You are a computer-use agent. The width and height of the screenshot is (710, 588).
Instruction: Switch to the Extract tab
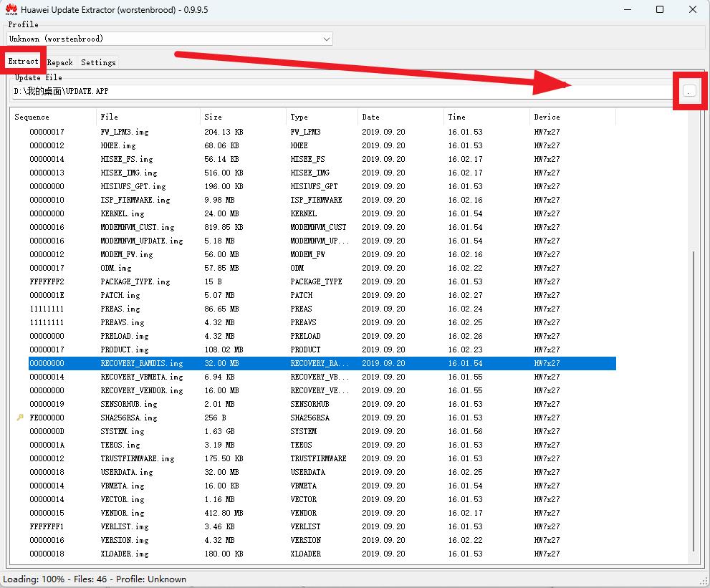pos(23,62)
